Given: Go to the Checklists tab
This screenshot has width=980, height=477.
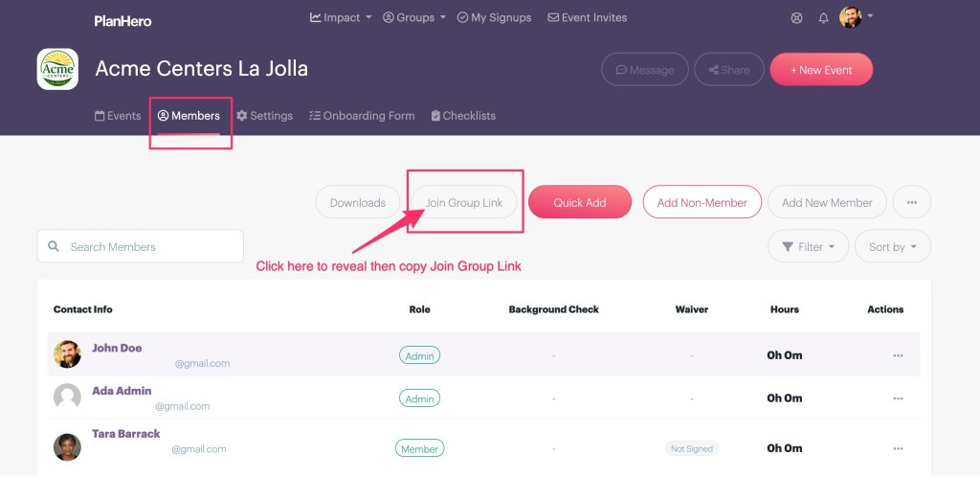Looking at the screenshot, I should (463, 116).
